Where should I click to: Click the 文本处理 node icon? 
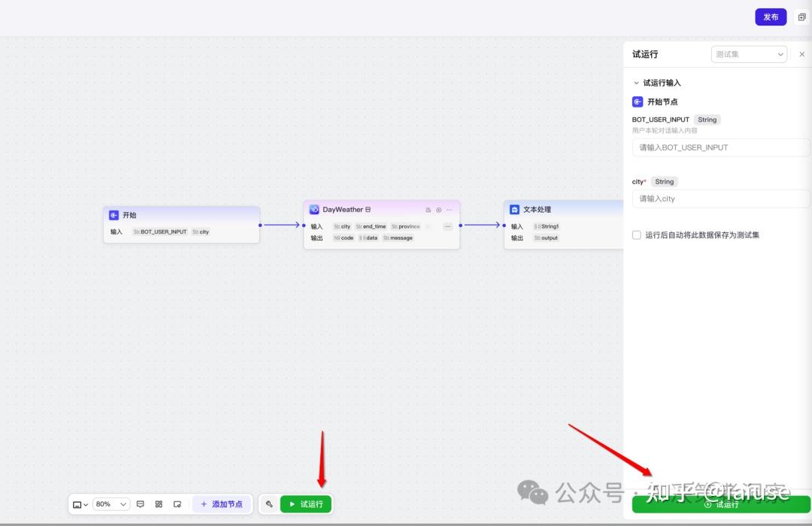click(514, 210)
